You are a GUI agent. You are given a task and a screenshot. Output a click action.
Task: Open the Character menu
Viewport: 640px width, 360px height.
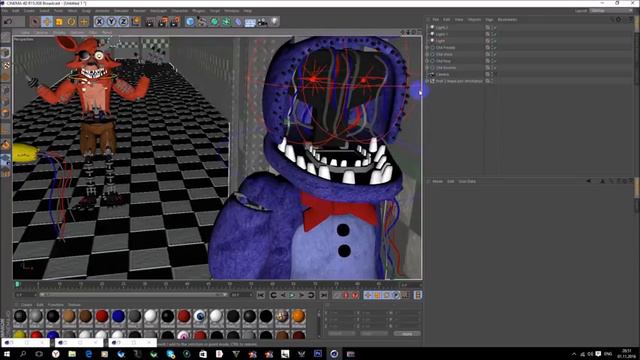[180, 11]
